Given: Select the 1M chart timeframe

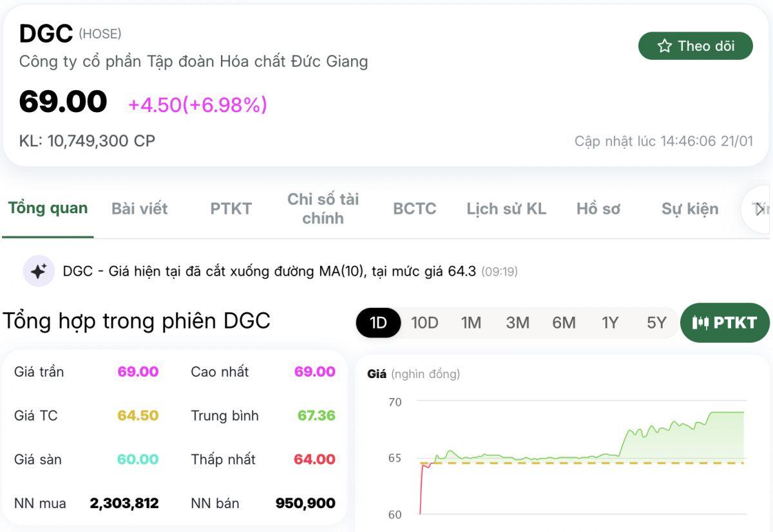Looking at the screenshot, I should pos(472,323).
